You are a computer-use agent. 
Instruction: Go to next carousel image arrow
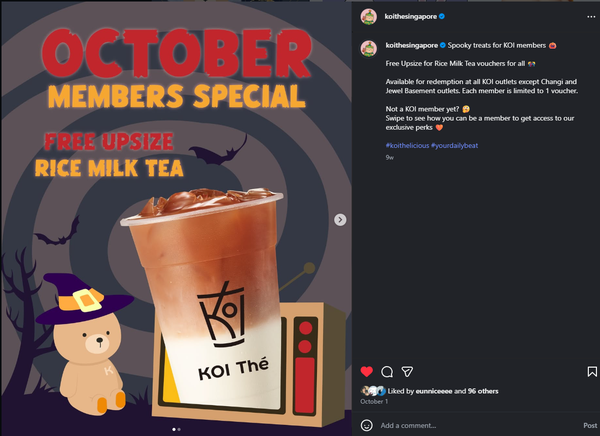pos(340,220)
